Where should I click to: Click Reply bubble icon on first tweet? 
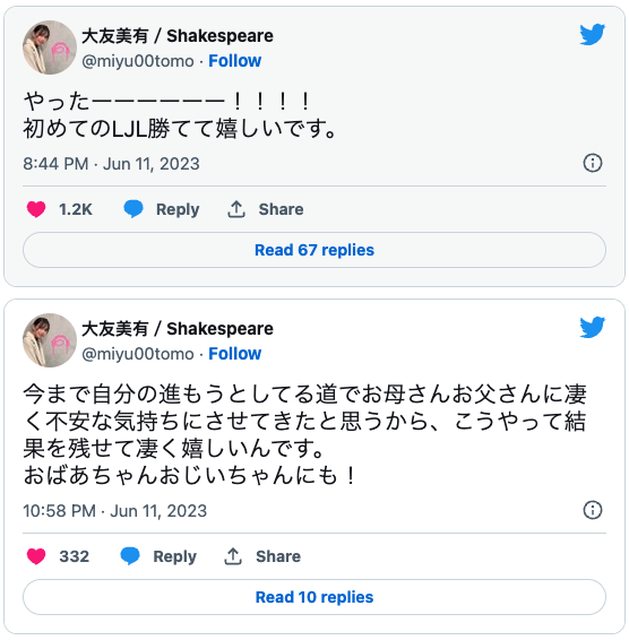[x=133, y=209]
